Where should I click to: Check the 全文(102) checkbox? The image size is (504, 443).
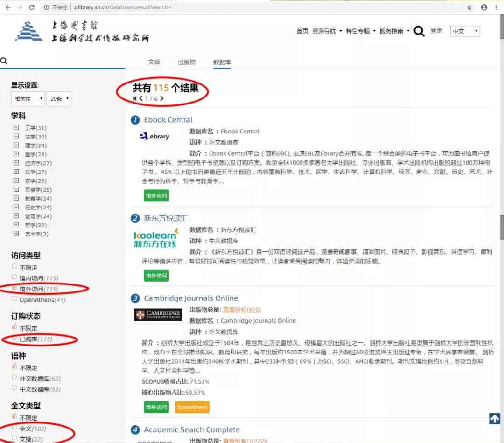click(x=14, y=427)
